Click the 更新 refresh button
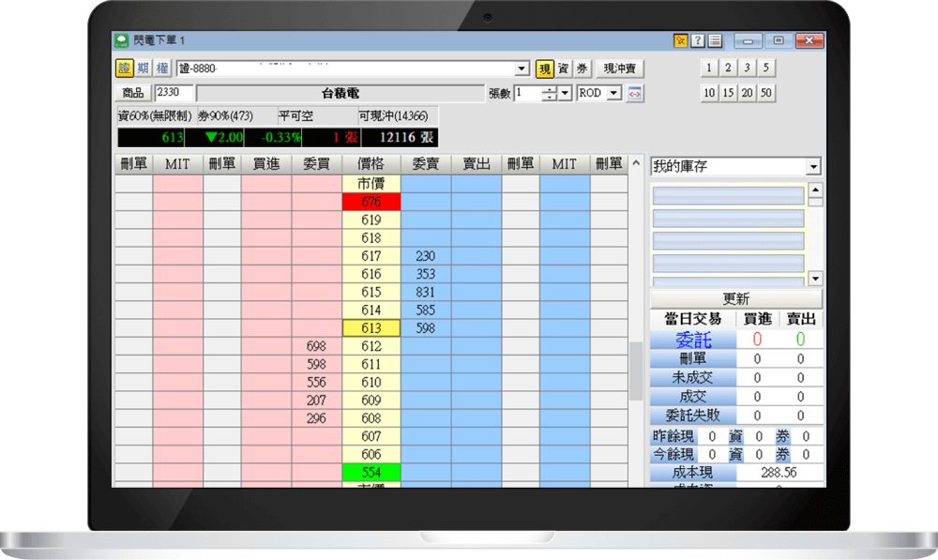This screenshot has width=938, height=560. (736, 298)
